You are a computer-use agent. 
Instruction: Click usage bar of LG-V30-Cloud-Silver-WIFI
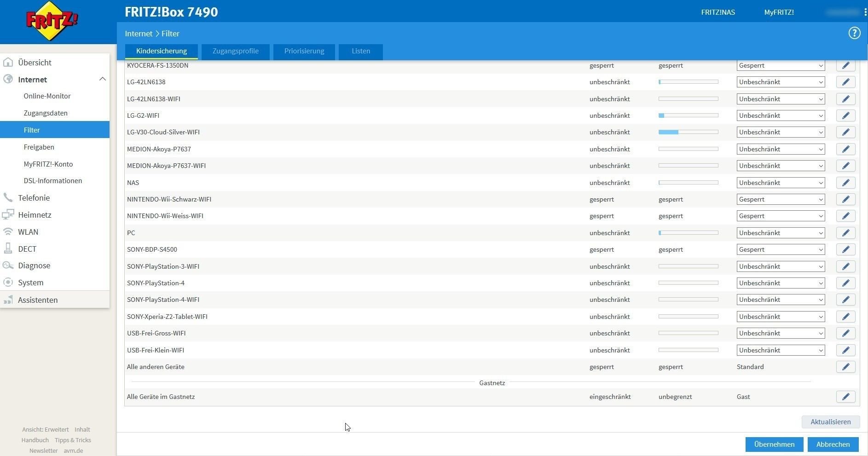(x=688, y=132)
